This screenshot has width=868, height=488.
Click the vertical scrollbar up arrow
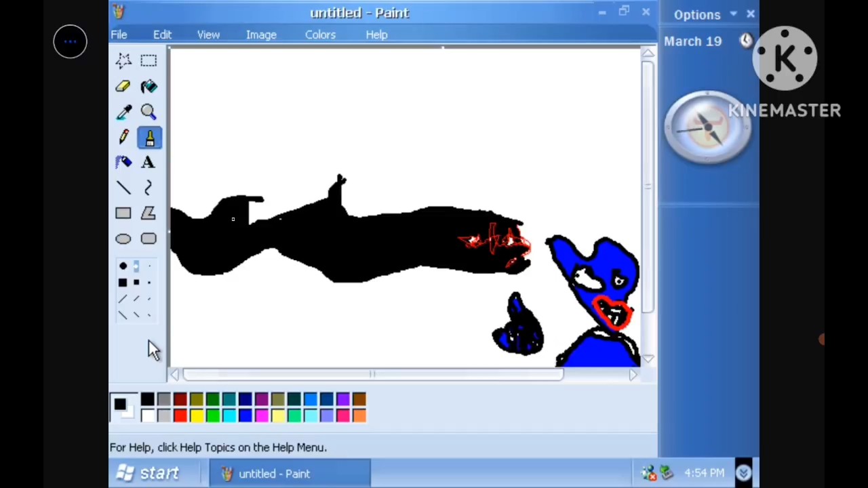(648, 54)
